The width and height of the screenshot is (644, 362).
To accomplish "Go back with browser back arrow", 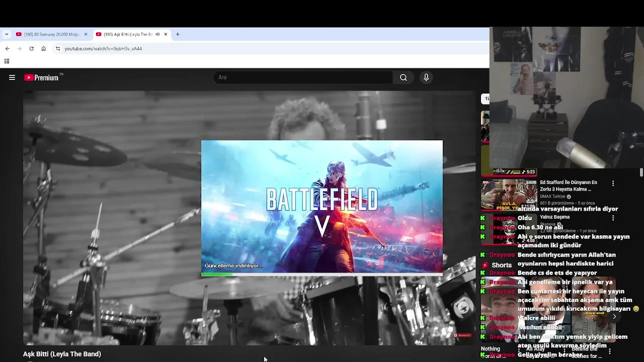I will [7, 49].
